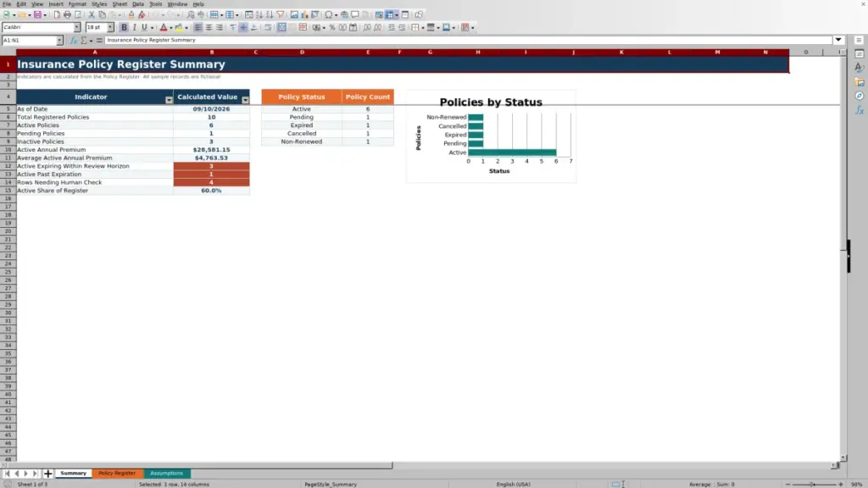Click the zoom in plus button
This screenshot has width=868, height=488.
click(x=840, y=485)
